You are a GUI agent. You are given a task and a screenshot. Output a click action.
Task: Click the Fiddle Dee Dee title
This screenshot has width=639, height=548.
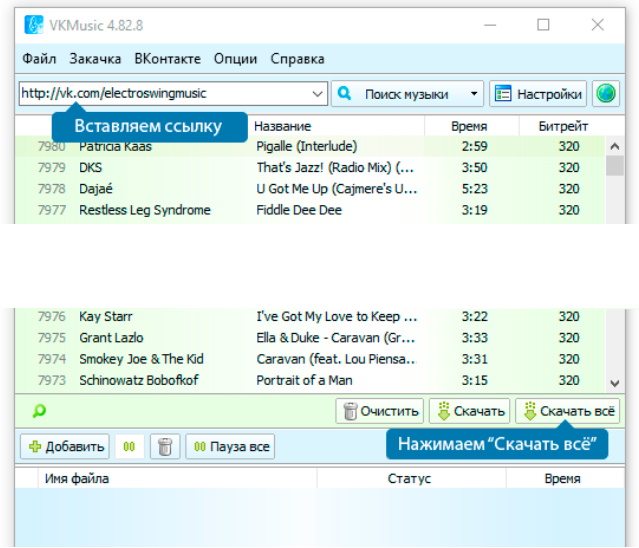coord(299,210)
